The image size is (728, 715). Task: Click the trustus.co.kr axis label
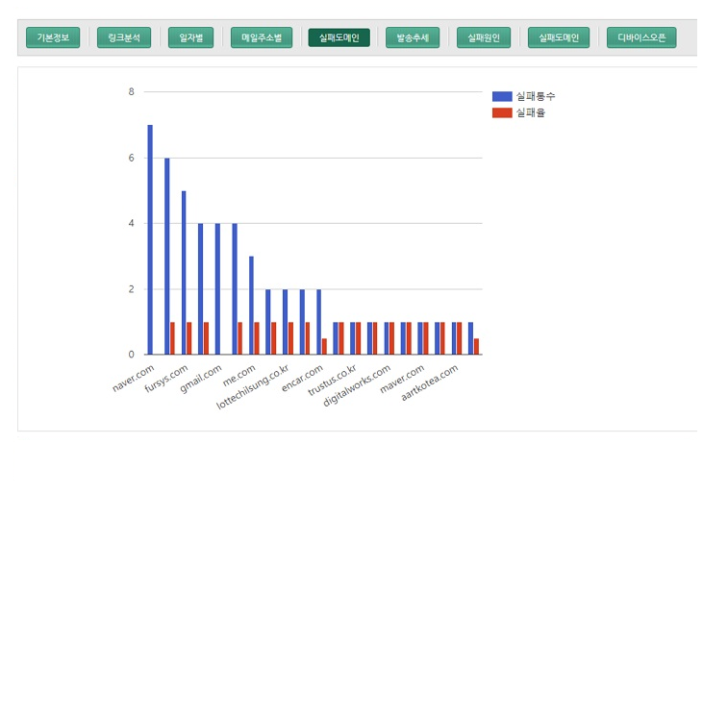pos(333,381)
